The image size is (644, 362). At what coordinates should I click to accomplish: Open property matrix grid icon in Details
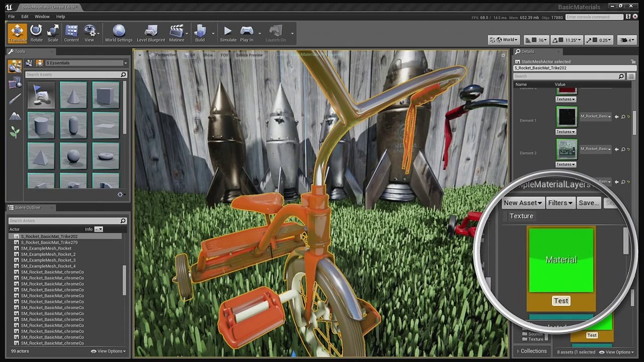[x=631, y=76]
